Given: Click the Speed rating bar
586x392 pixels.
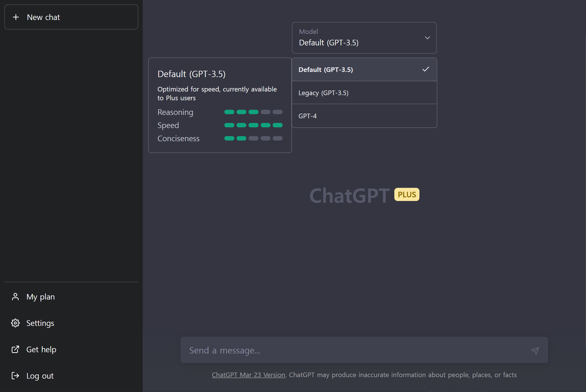Looking at the screenshot, I should click(x=253, y=125).
